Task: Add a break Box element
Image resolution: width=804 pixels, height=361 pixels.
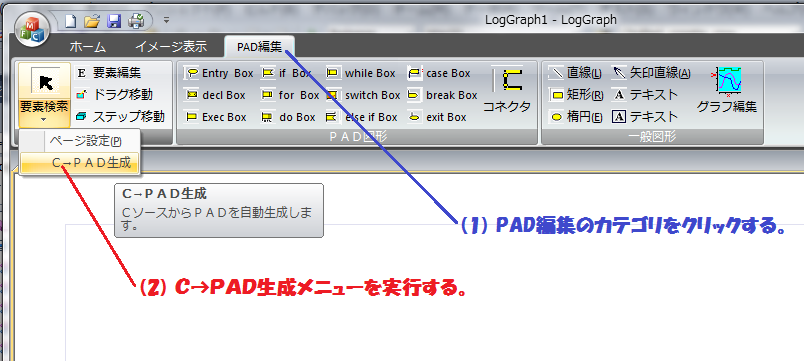Action: tap(443, 95)
